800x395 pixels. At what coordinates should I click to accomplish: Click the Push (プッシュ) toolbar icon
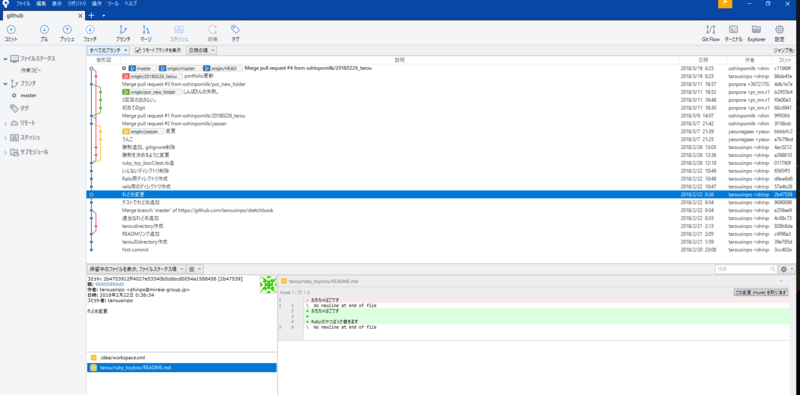click(x=67, y=30)
